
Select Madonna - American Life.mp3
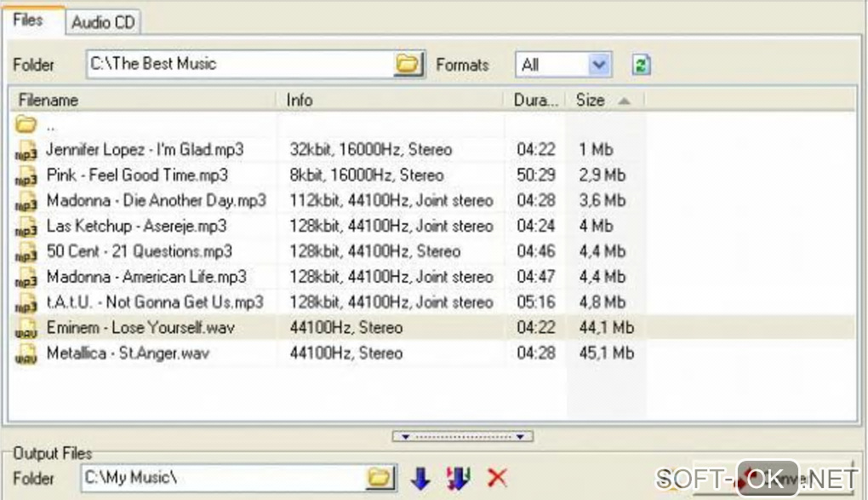click(x=146, y=277)
